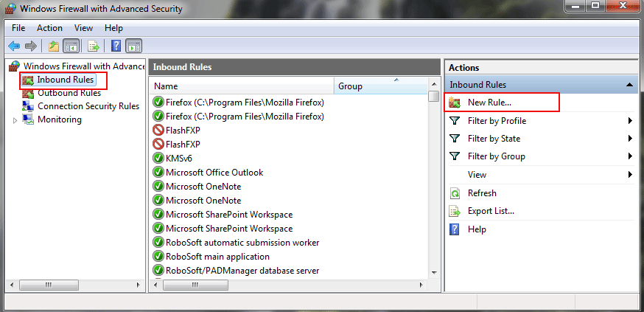Open the Help menu
The image size is (644, 312).
(x=113, y=28)
